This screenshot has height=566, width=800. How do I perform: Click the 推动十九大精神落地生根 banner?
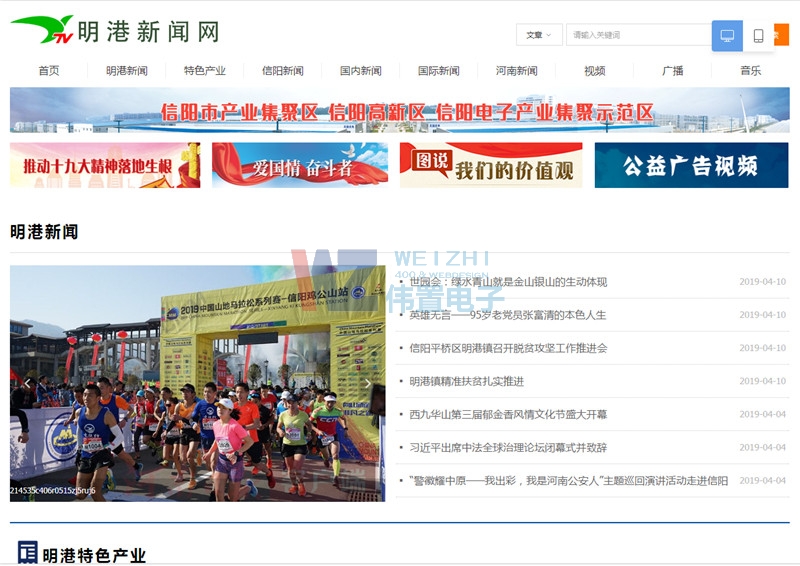point(105,165)
